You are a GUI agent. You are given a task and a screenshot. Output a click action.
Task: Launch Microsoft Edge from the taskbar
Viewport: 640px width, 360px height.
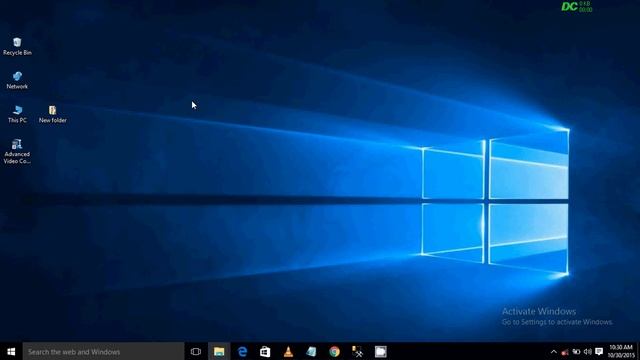(x=242, y=351)
